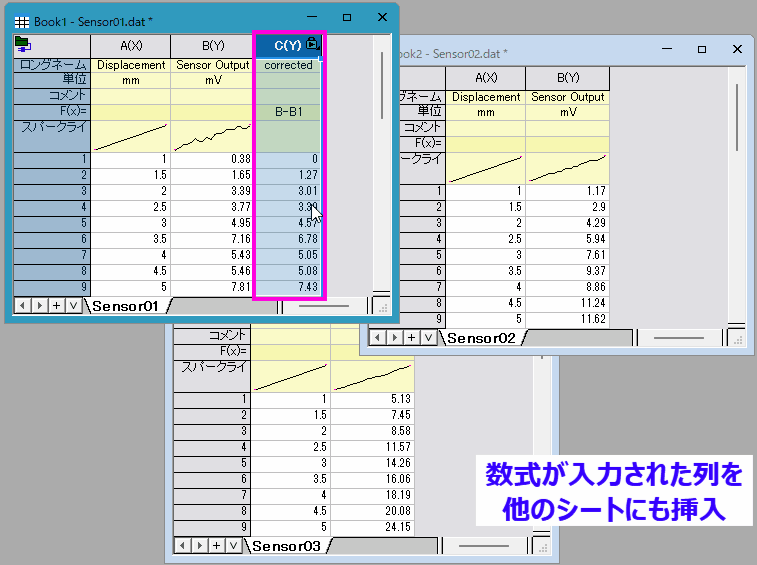This screenshot has height=565, width=757.
Task: Click the Displacement long name cell in Book1
Action: coord(131,65)
